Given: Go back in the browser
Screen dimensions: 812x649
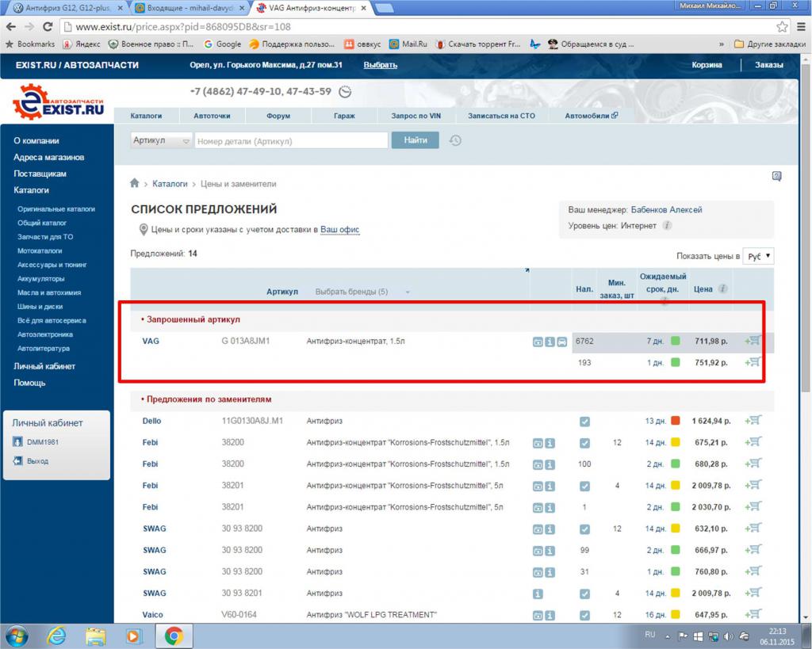Looking at the screenshot, I should [x=11, y=26].
